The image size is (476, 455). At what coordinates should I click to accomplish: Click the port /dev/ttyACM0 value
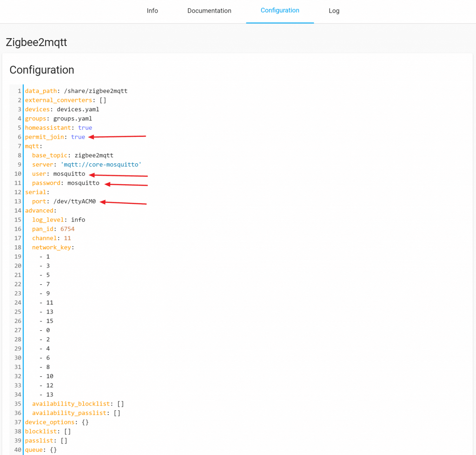(x=75, y=201)
